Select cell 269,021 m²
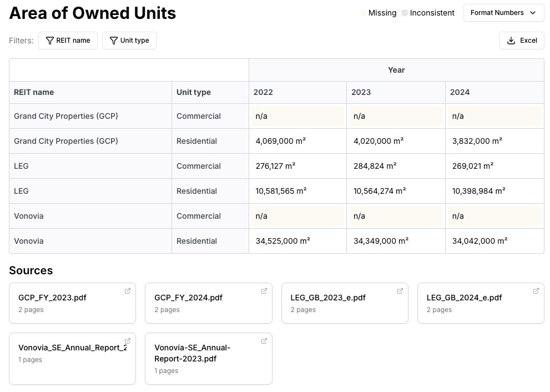Image resolution: width=550 pixels, height=392 pixels. [495, 166]
